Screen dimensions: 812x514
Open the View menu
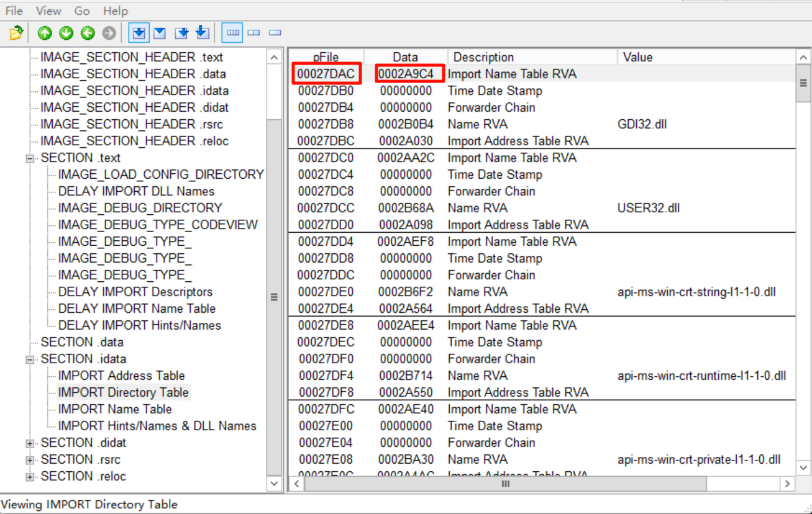(48, 11)
